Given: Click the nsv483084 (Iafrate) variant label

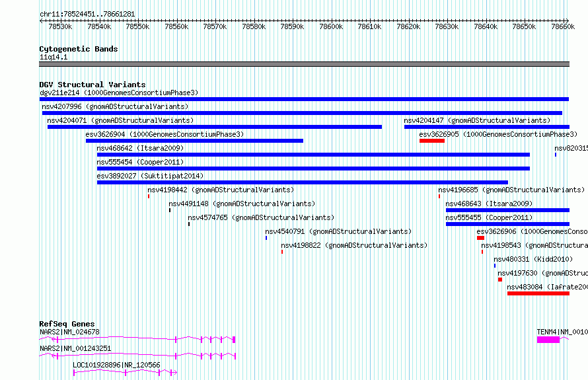Looking at the screenshot, I should coord(548,287).
